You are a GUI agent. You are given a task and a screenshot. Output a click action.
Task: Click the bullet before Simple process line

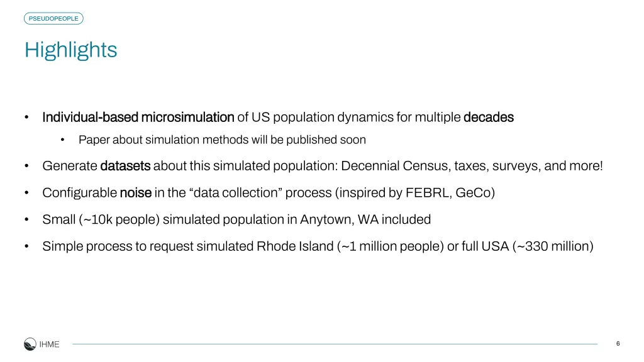[x=26, y=246]
